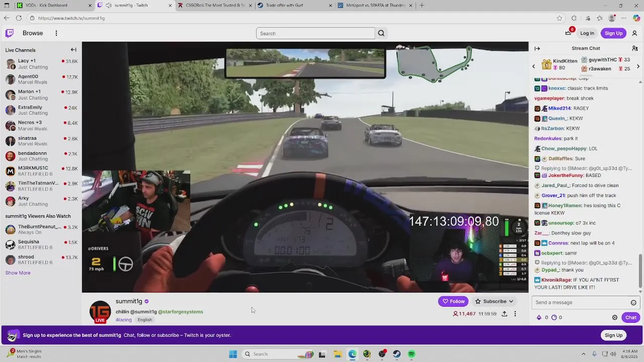Screen dimensions: 644x362
Task: Open Lacy channel in sidebar
Action: click(41, 64)
